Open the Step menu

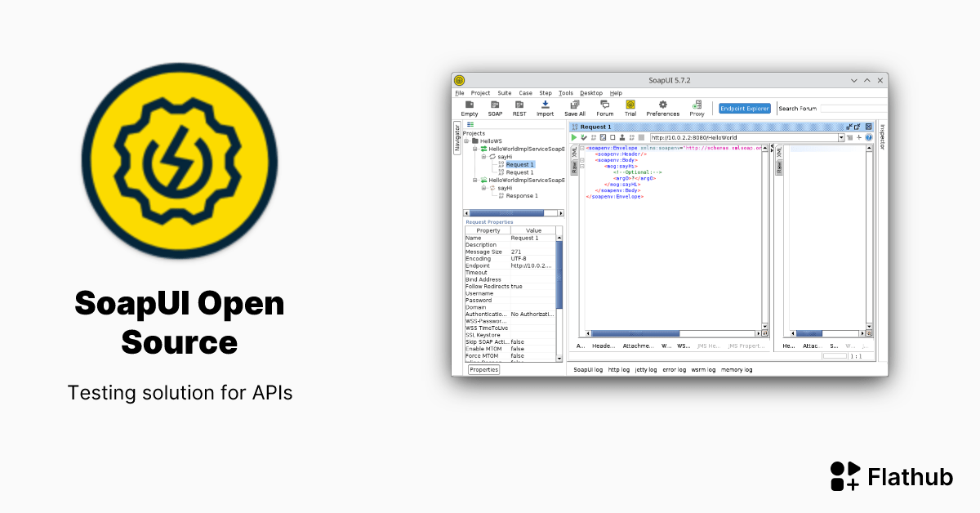[546, 93]
